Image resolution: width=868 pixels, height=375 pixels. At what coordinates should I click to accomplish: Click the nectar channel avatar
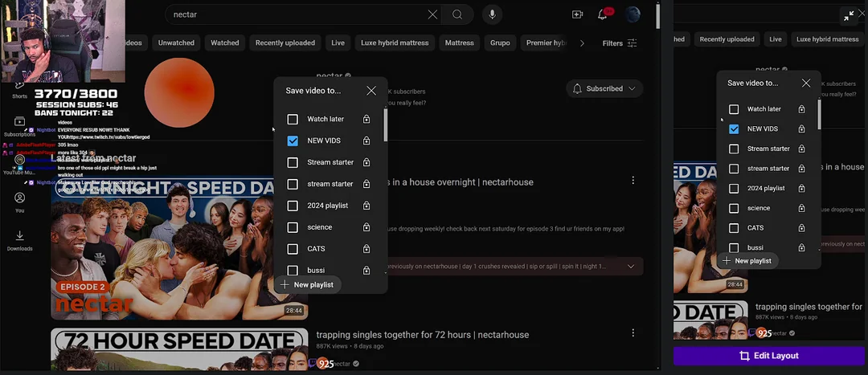178,92
